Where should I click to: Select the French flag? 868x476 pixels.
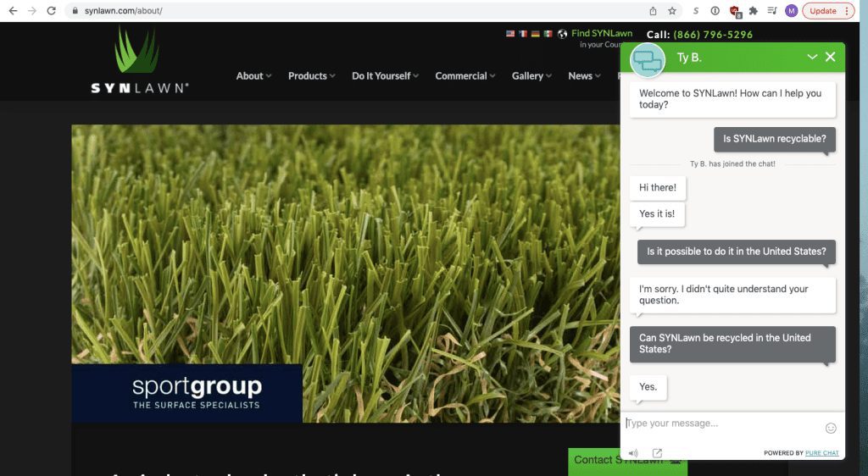coord(522,34)
